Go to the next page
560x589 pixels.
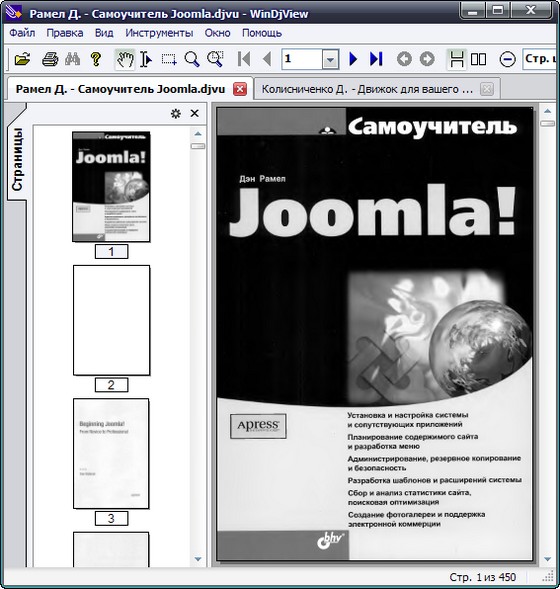click(353, 59)
